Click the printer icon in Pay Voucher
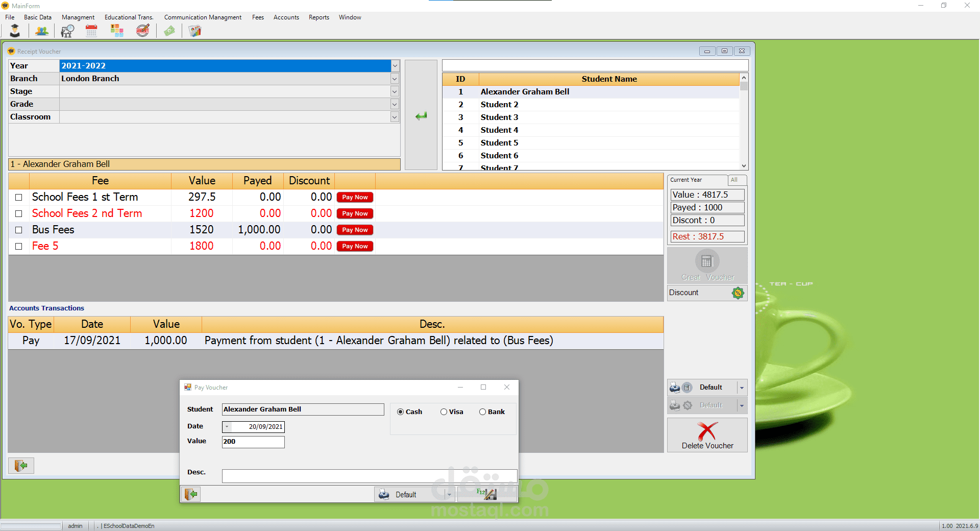Viewport: 980px width, 531px height. pyautogui.click(x=384, y=494)
